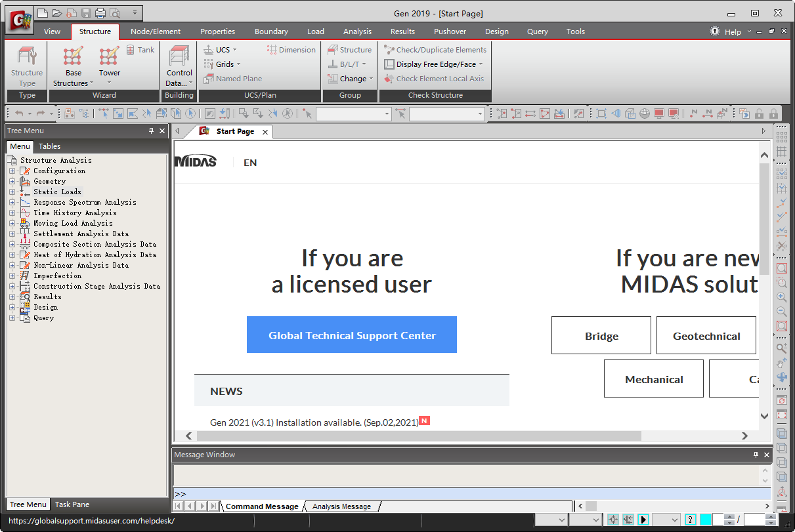Click the Save icon in quick access toolbar
The height and width of the screenshot is (532, 795).
[x=85, y=12]
